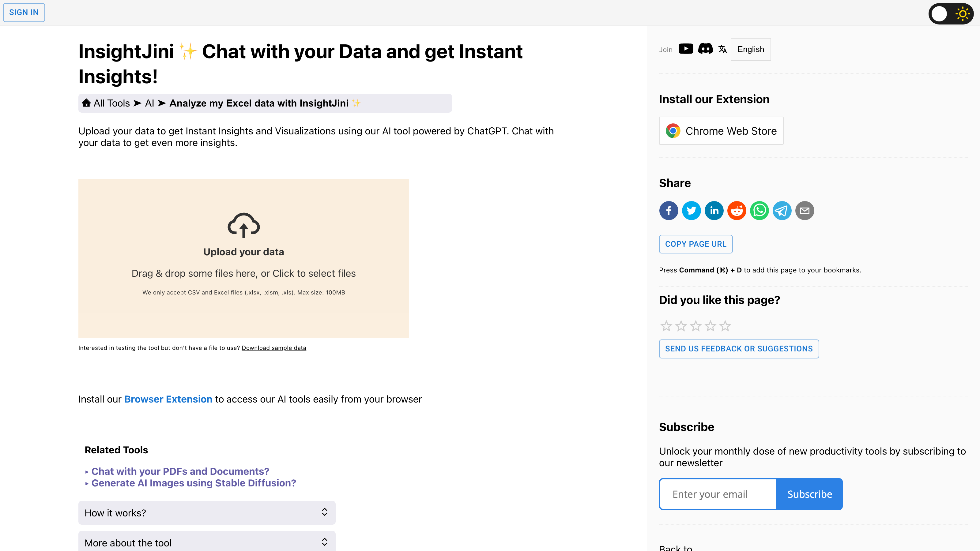This screenshot has height=551, width=980.
Task: Click the WhatsApp share icon
Action: tap(759, 210)
